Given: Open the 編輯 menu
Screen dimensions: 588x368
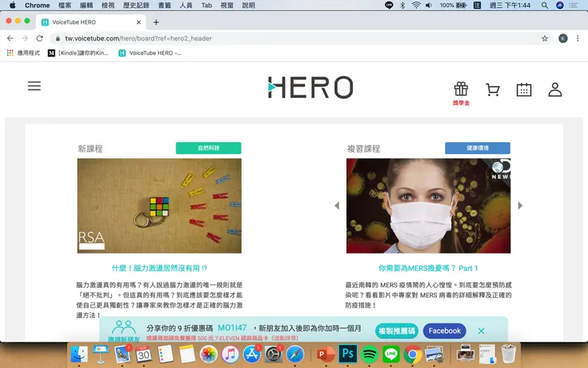Looking at the screenshot, I should pos(87,6).
